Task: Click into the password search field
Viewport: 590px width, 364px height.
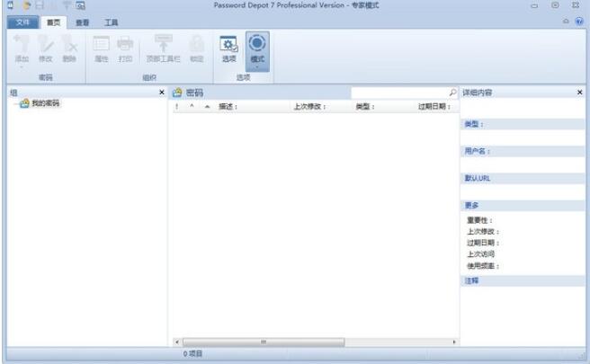Action: tap(400, 93)
